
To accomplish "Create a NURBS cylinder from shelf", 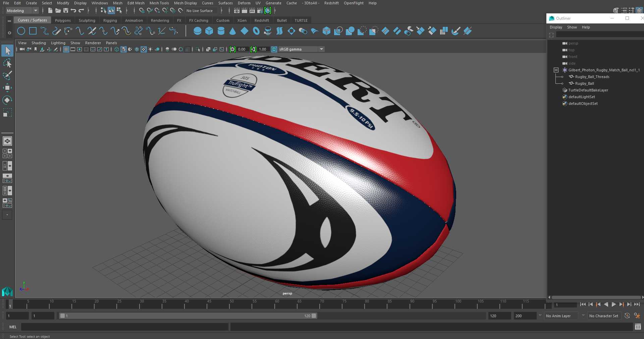I will pos(221,31).
